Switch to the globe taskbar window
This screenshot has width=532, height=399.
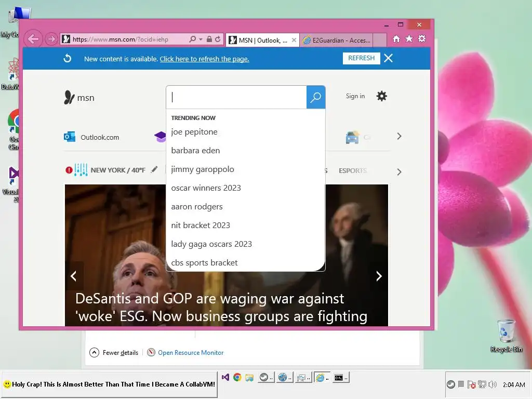click(284, 377)
